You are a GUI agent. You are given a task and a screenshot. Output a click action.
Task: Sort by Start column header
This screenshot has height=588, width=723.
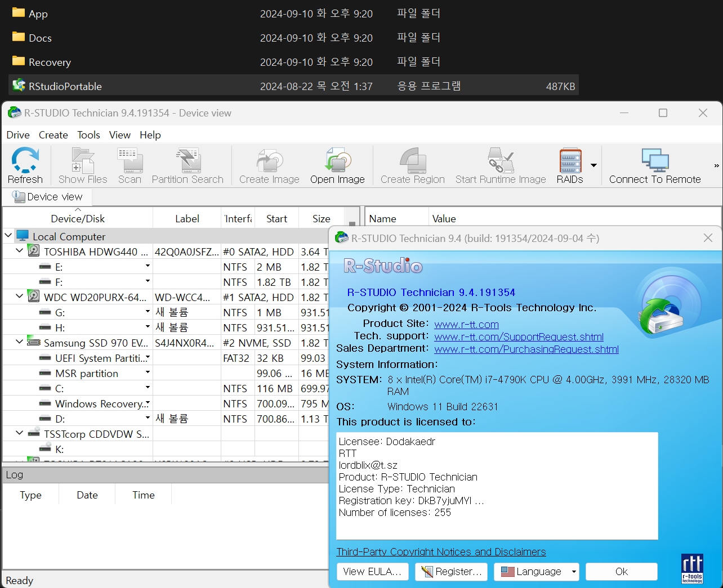pyautogui.click(x=276, y=218)
